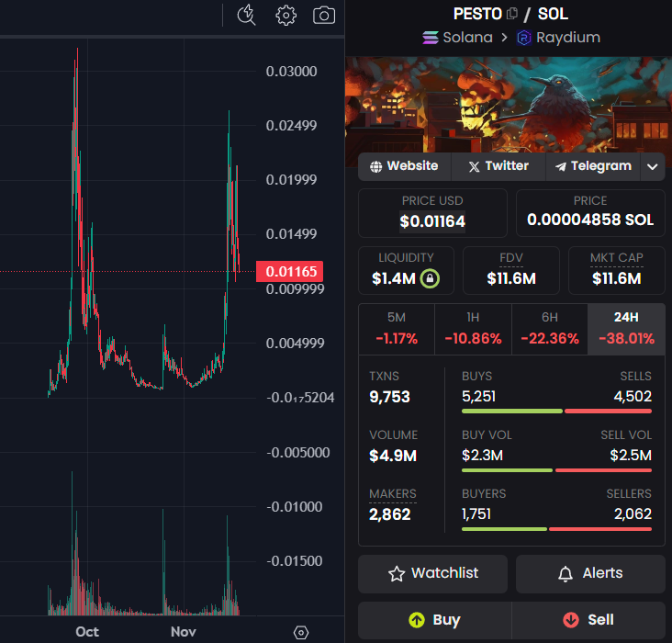Click the Nov label on time axis
The image size is (672, 643).
point(184,632)
